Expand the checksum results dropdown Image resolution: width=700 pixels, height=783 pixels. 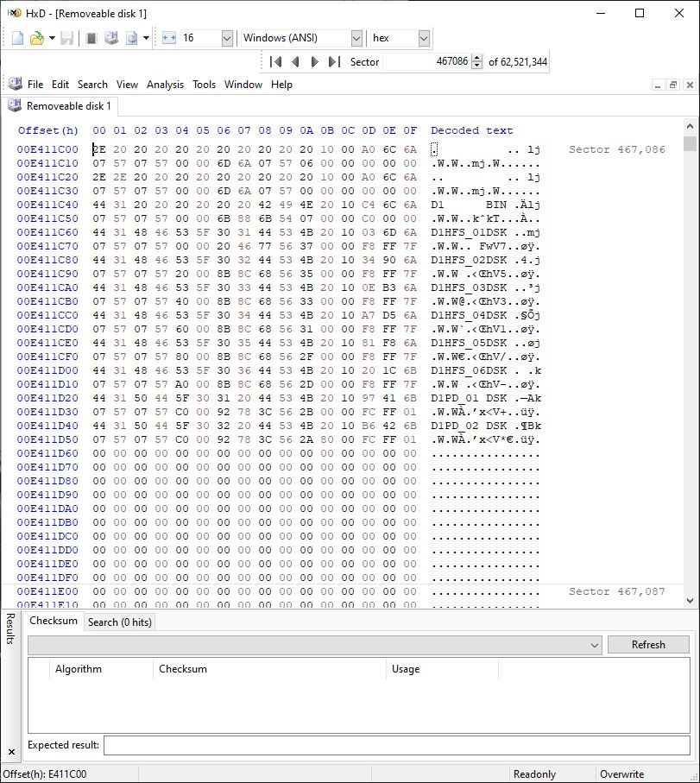coord(593,645)
